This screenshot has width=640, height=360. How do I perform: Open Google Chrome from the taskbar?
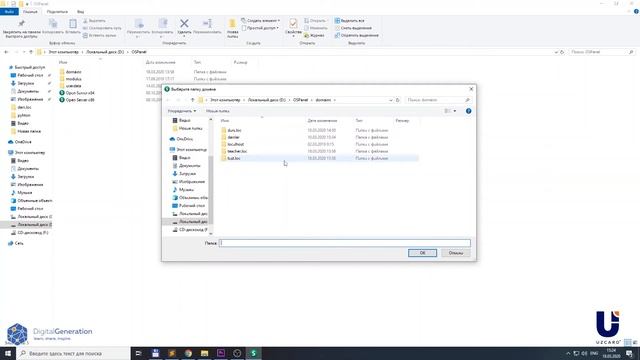coord(188,353)
